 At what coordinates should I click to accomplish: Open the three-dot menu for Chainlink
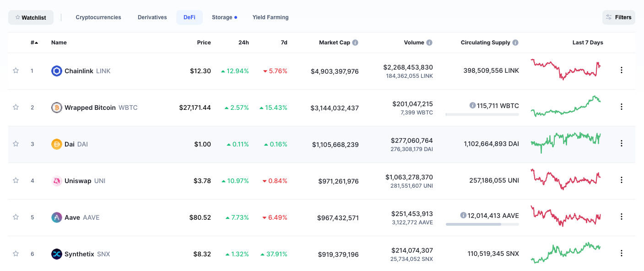(x=622, y=70)
